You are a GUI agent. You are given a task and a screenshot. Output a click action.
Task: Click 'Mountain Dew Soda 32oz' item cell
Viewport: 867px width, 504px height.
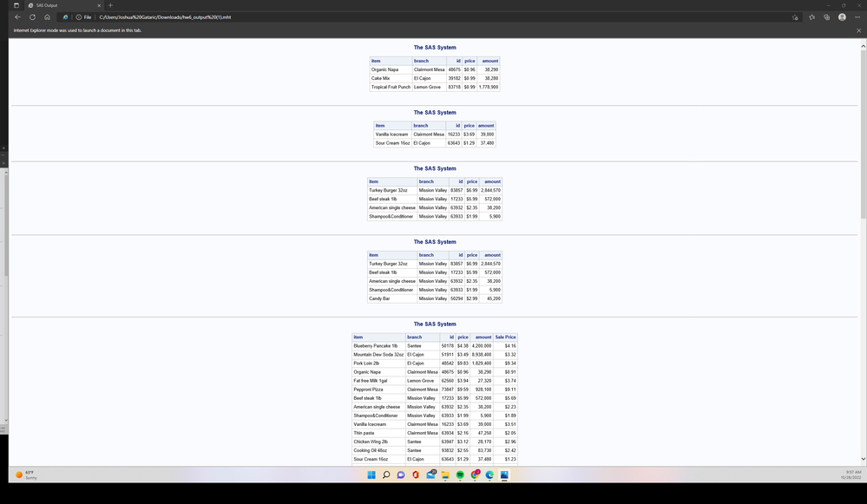(378, 355)
